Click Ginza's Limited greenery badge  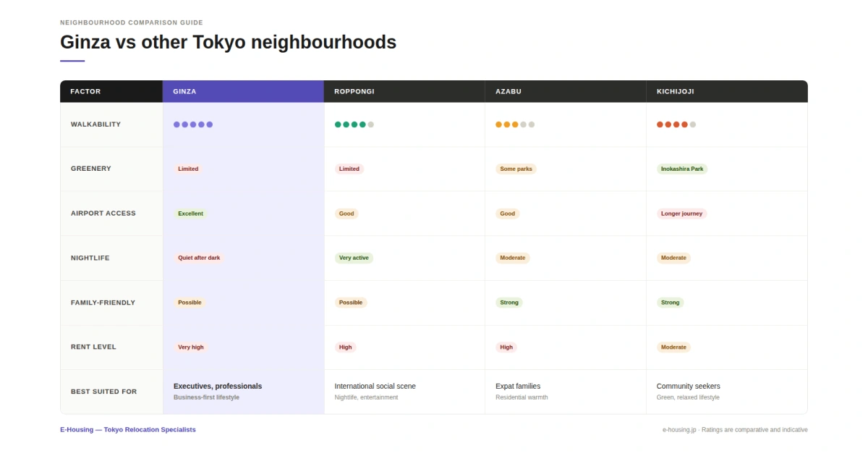[x=188, y=169]
